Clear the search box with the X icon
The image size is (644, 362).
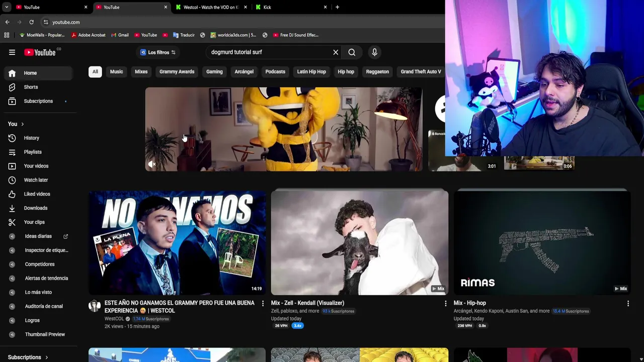tap(336, 52)
